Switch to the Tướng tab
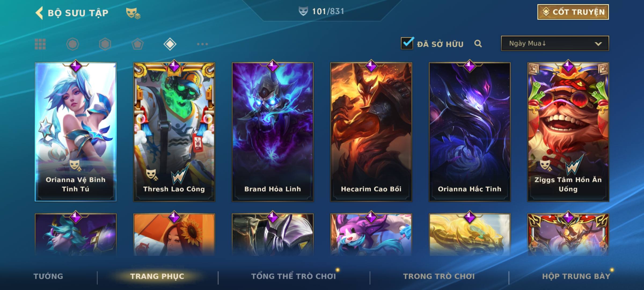 point(48,276)
